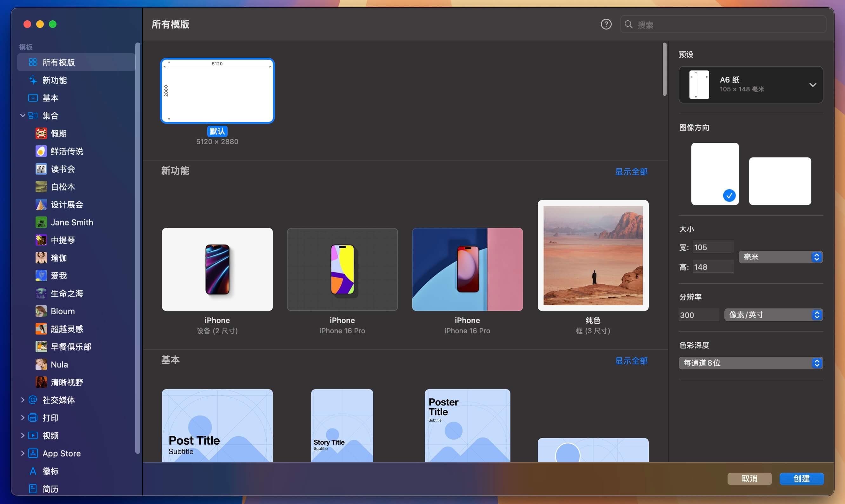Screen dimensions: 845x504
Task: Open the App Store template category
Action: tap(61, 453)
